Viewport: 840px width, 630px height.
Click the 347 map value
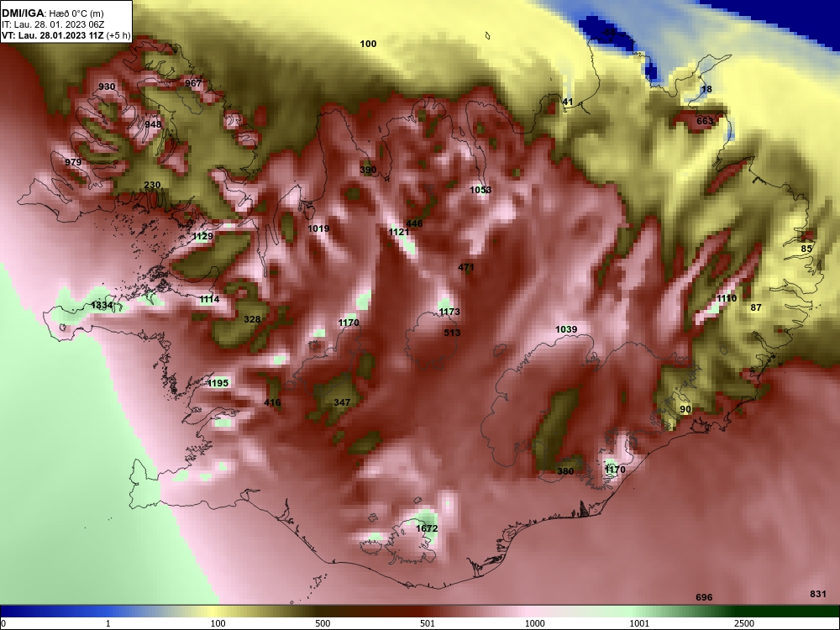342,402
